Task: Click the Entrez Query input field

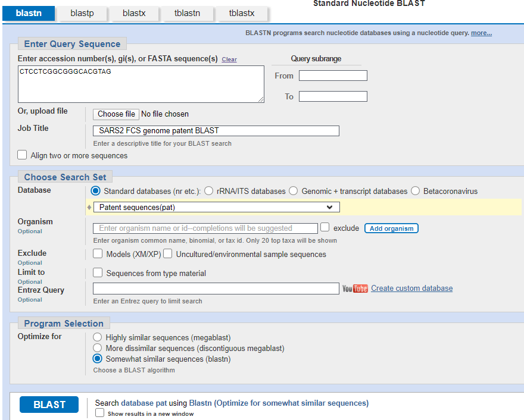Action: (x=216, y=289)
